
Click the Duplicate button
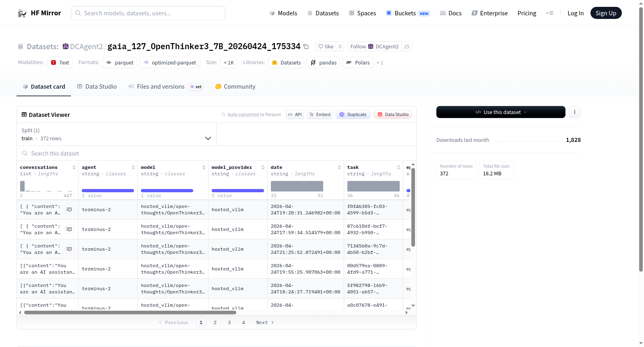coord(353,114)
